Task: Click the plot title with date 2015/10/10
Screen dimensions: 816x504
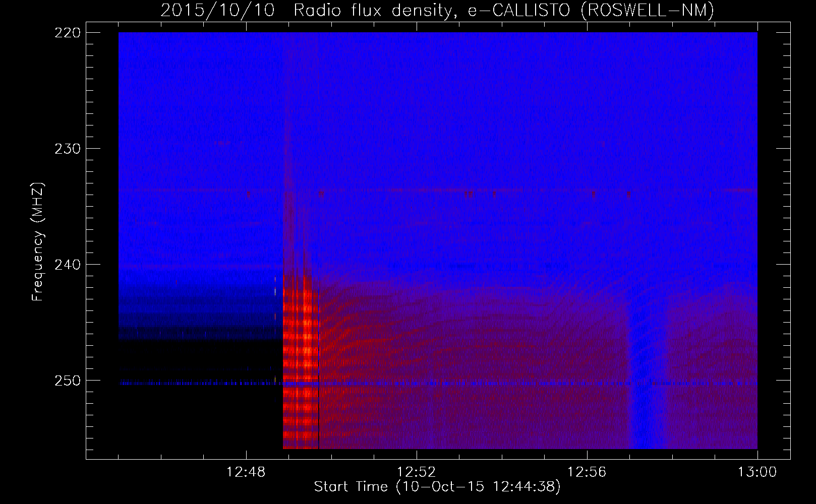Action: (437, 10)
